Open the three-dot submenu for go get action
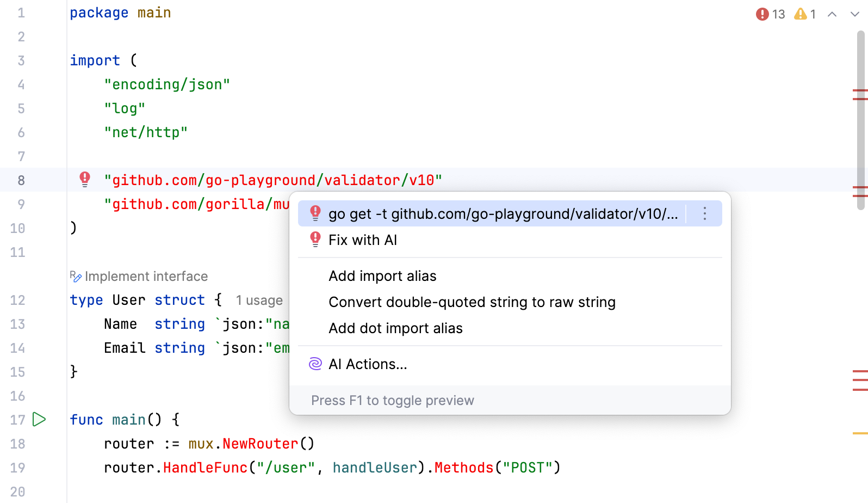Viewport: 868px width, 503px height. click(x=705, y=213)
